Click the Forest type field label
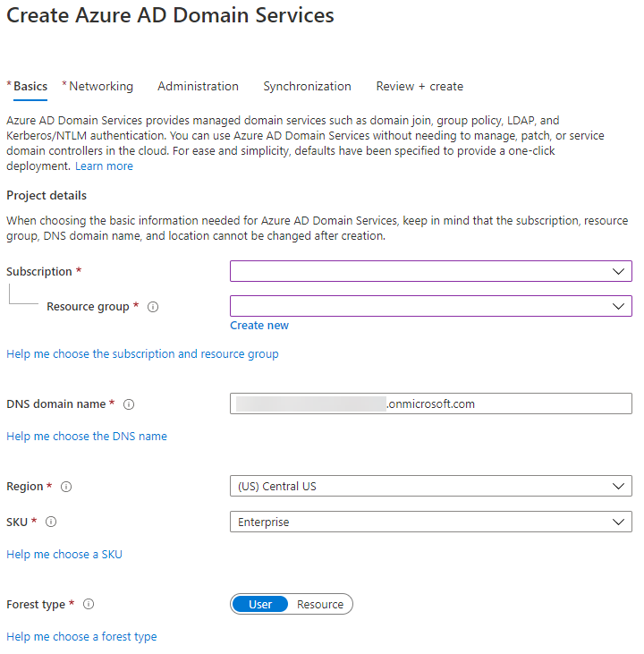The height and width of the screenshot is (654, 644). (36, 605)
